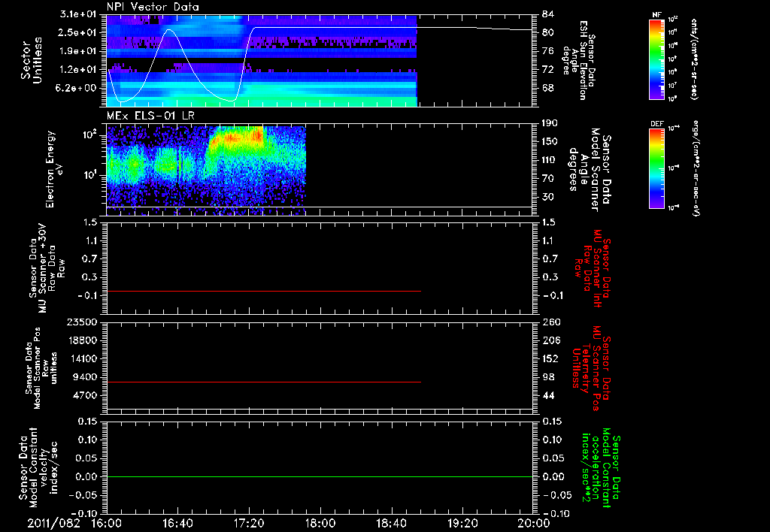Image resolution: width=770 pixels, height=532 pixels.
Task: Click the "2011/082" date label
Action: (53, 523)
